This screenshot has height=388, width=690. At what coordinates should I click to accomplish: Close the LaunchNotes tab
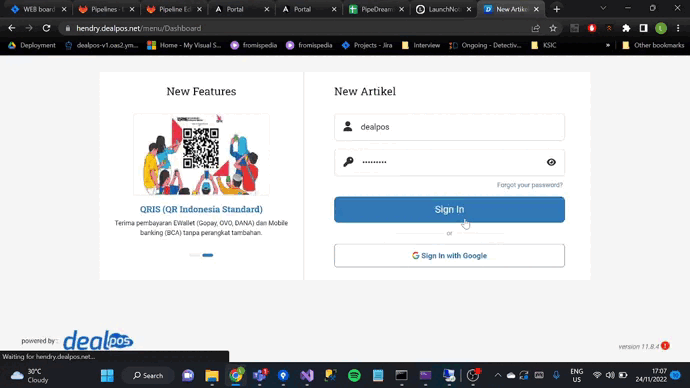[469, 9]
